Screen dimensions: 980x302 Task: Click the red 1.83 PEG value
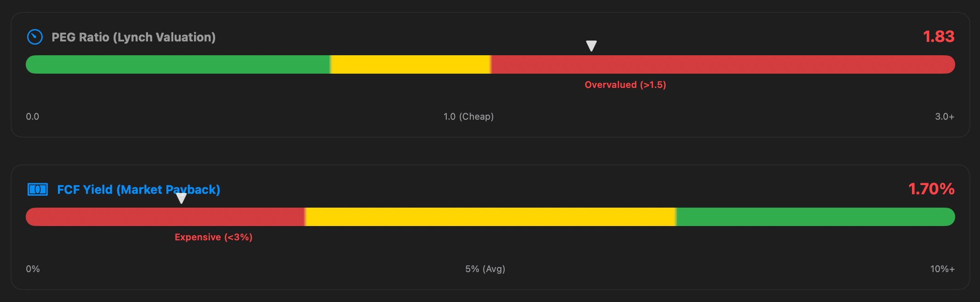(x=938, y=36)
